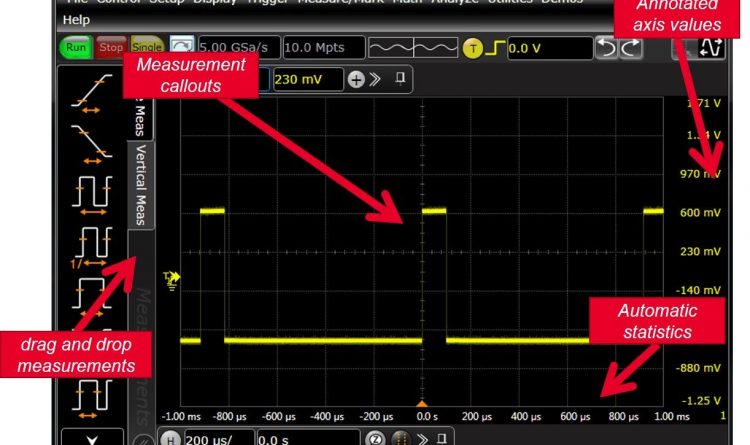Screen dimensions: 750x445
Task: Click the 230 mV axis label on the right
Action: click(700, 252)
